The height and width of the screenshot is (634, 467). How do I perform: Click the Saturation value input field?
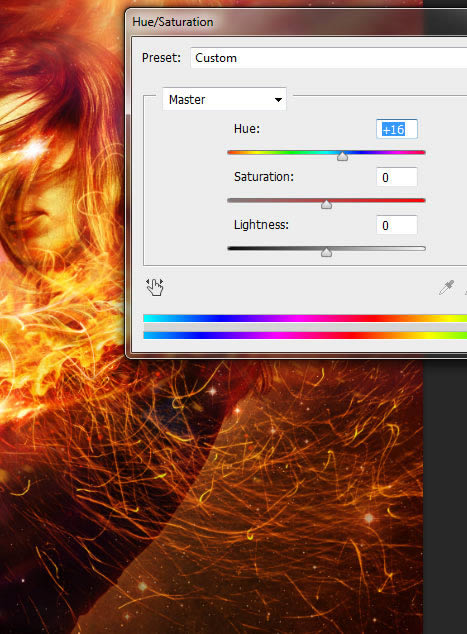tap(397, 177)
